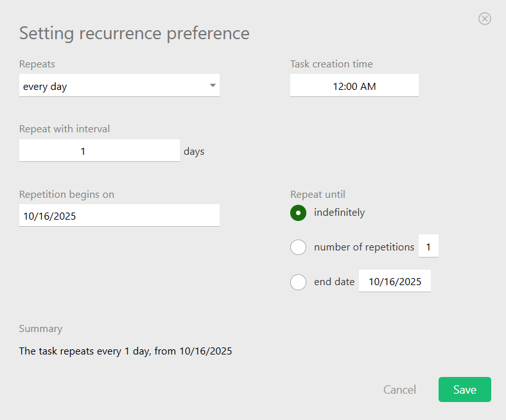
Task: Select the "number of repetitions" radio button
Action: (298, 247)
